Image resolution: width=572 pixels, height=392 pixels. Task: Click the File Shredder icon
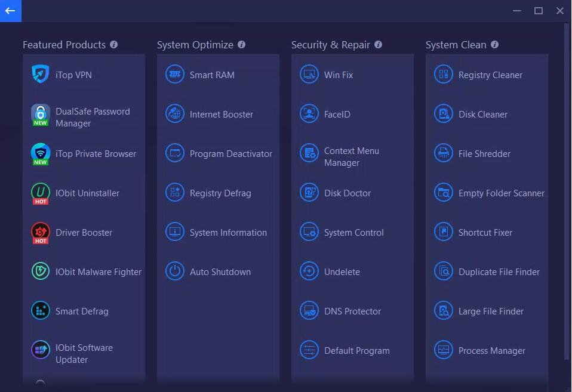[x=444, y=153]
